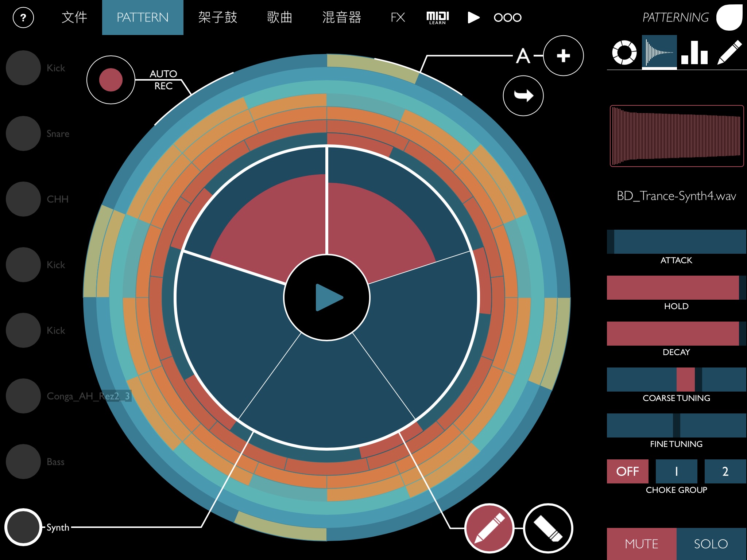Click the curved arrow pattern button
Image resolution: width=747 pixels, height=560 pixels.
click(x=523, y=96)
